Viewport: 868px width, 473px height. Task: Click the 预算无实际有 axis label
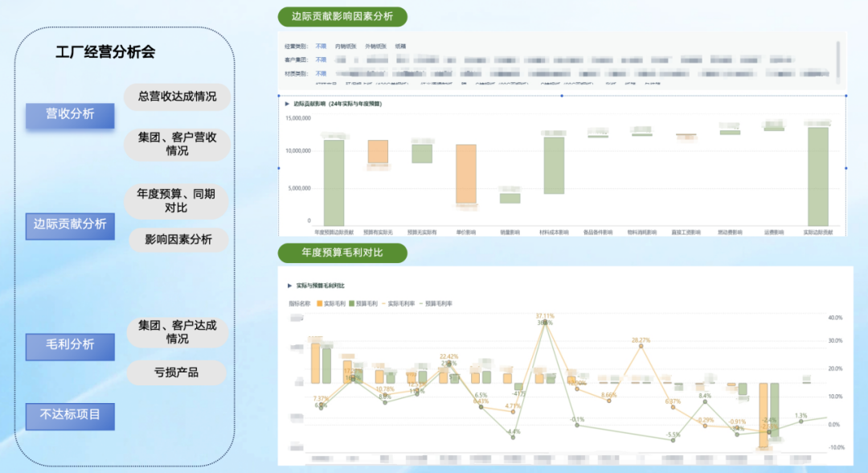point(422,232)
